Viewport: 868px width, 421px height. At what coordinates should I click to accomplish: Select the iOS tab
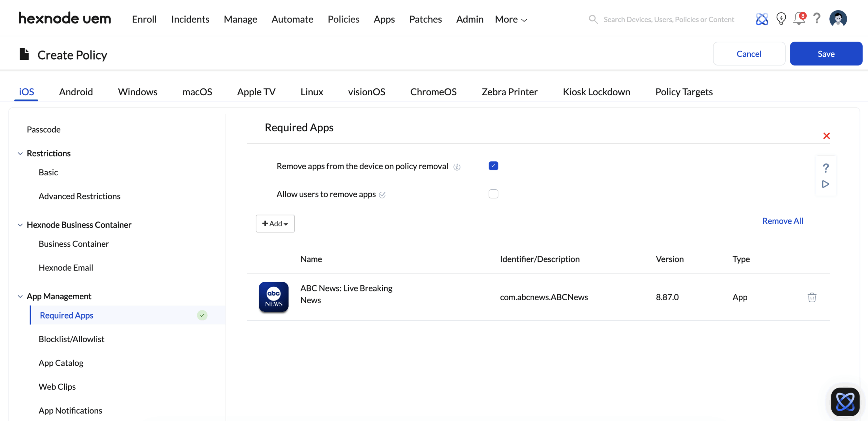tap(26, 92)
